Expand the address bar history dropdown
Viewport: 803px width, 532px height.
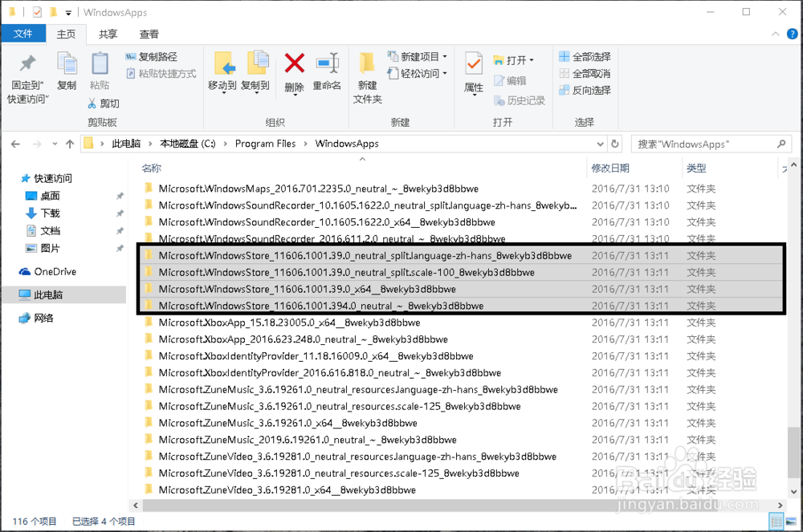[x=600, y=144]
